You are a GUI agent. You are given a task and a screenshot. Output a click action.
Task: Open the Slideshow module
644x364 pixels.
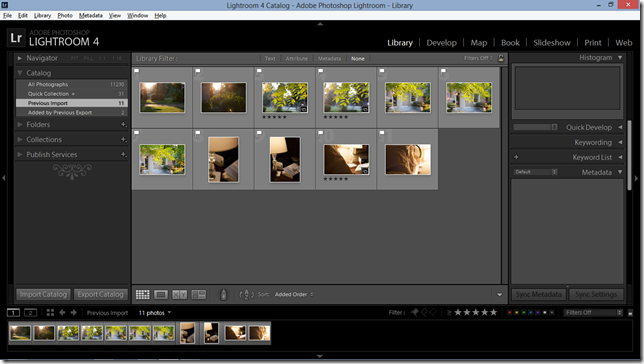pyautogui.click(x=552, y=43)
